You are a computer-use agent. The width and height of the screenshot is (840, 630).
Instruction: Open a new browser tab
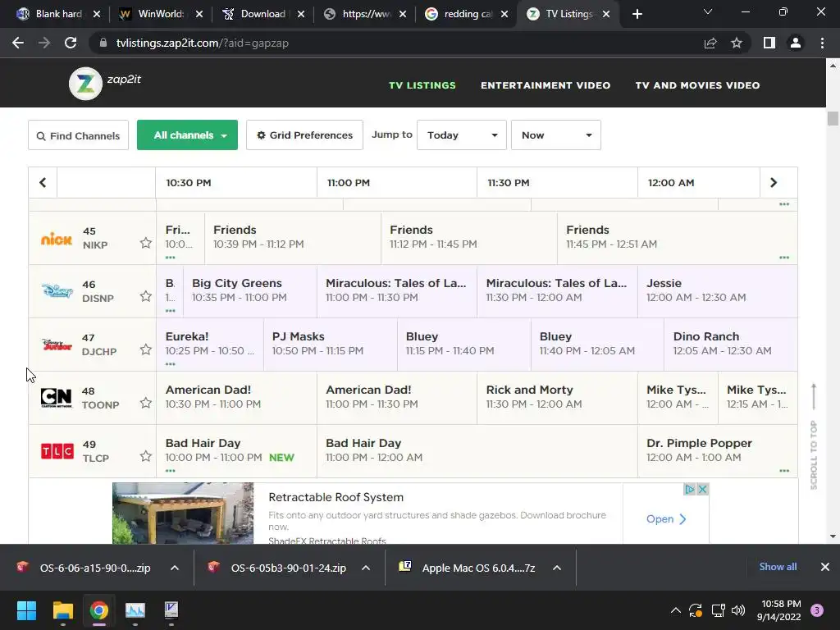tap(637, 14)
